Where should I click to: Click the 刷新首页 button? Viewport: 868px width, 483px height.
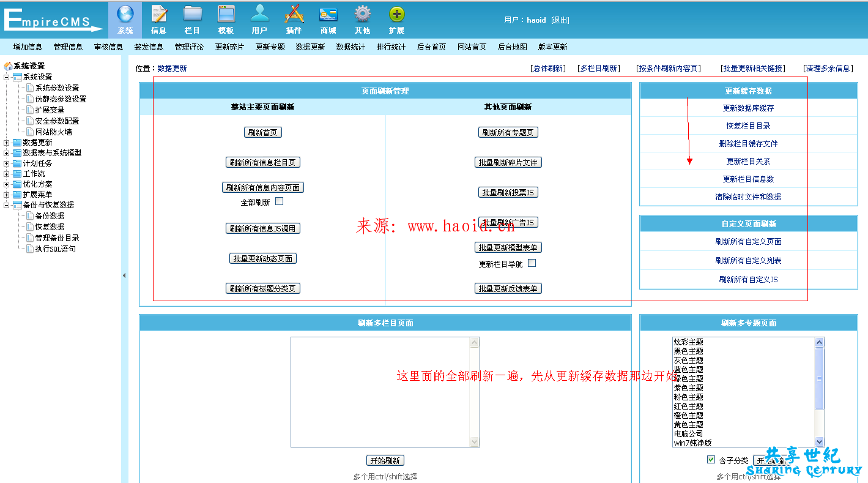point(262,132)
